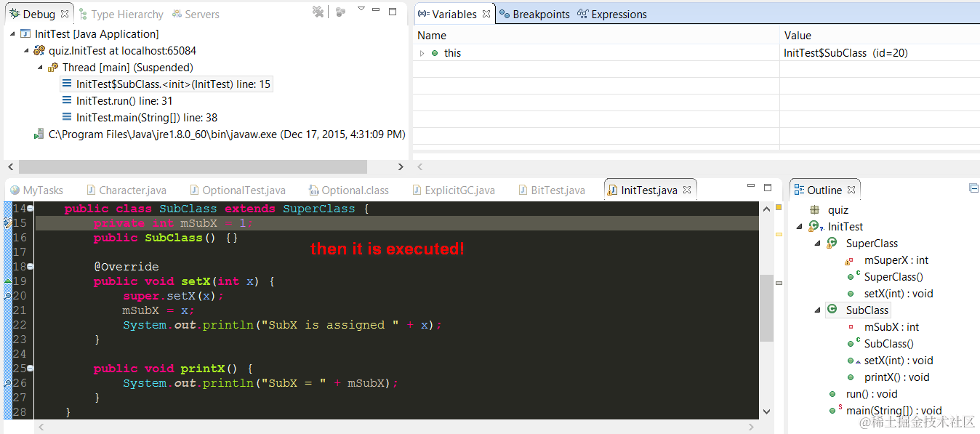Open MyTasks editor tab
This screenshot has height=434, width=980.
37,190
